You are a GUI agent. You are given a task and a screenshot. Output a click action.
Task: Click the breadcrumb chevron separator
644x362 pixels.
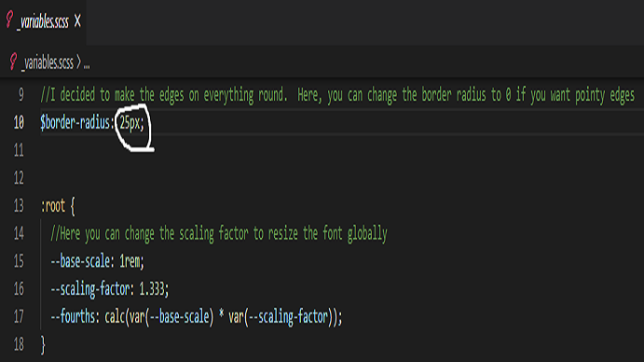pos(79,63)
